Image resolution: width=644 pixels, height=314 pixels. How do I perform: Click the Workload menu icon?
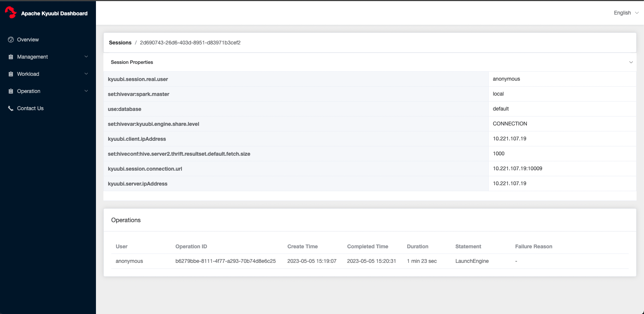(x=11, y=74)
